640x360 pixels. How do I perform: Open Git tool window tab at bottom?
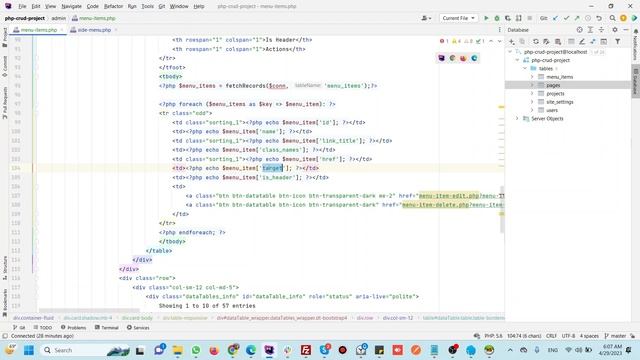point(19,327)
